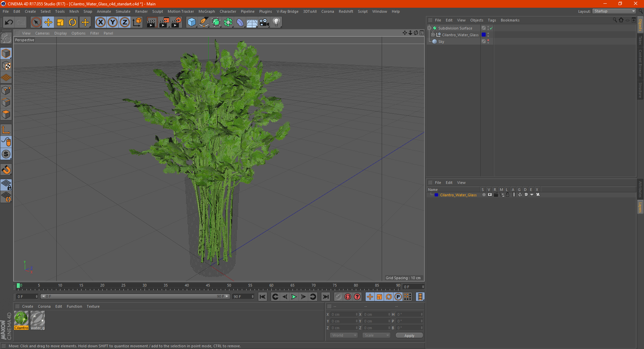Switch to the Content Browser side tab
This screenshot has width=644, height=349.
pyautogui.click(x=640, y=63)
